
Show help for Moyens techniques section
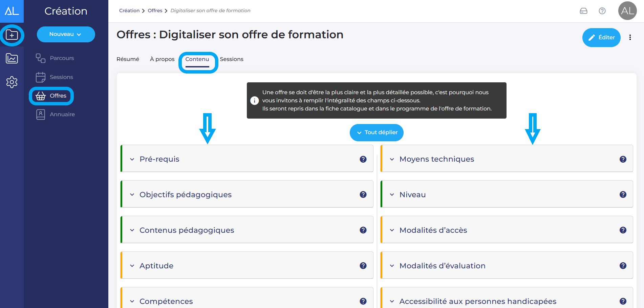pyautogui.click(x=623, y=159)
